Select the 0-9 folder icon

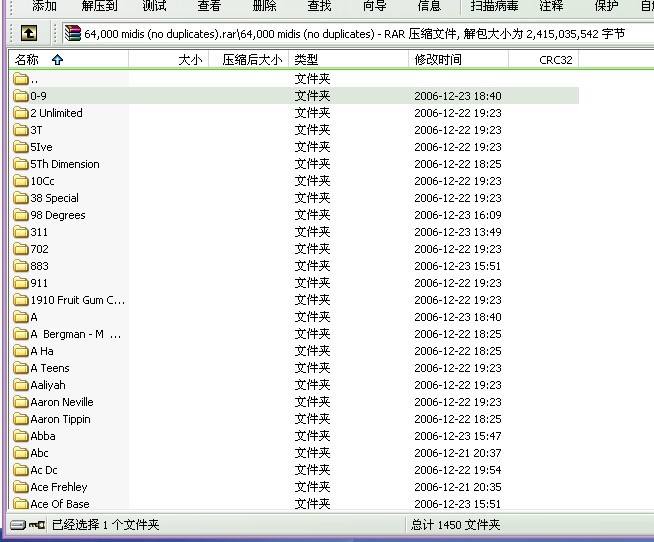point(20,96)
